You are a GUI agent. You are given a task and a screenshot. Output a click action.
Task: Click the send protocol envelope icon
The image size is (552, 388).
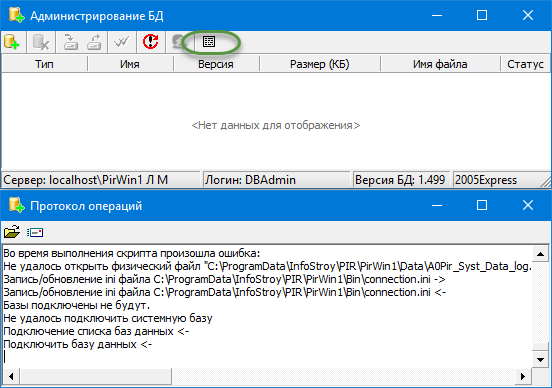coord(35,232)
